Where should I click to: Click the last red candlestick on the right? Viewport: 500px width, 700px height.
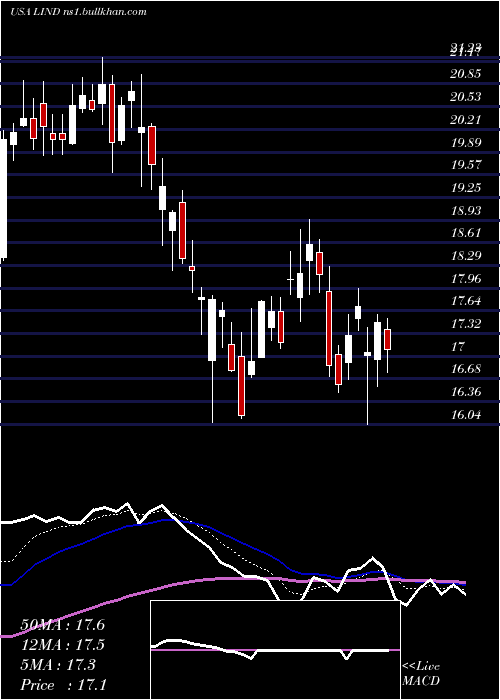pos(388,339)
